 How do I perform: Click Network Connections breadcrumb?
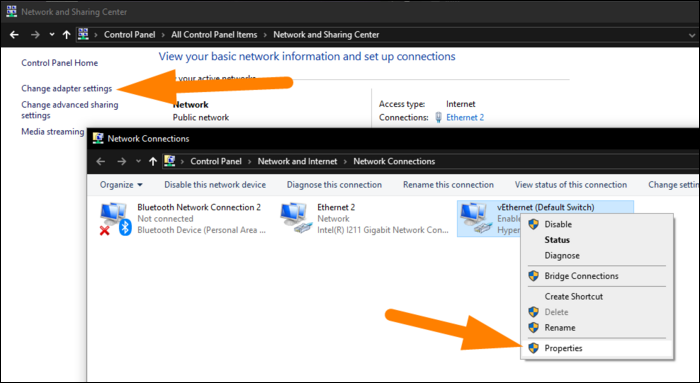tap(394, 162)
